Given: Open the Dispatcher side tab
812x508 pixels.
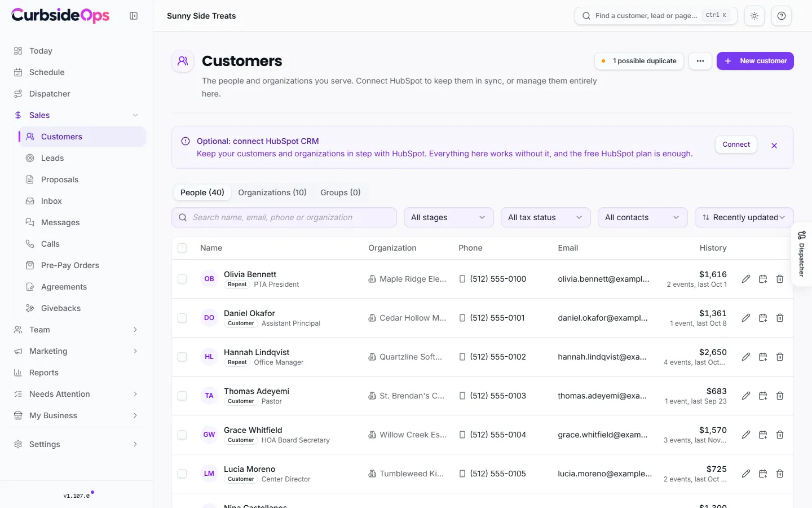Looking at the screenshot, I should (802, 254).
